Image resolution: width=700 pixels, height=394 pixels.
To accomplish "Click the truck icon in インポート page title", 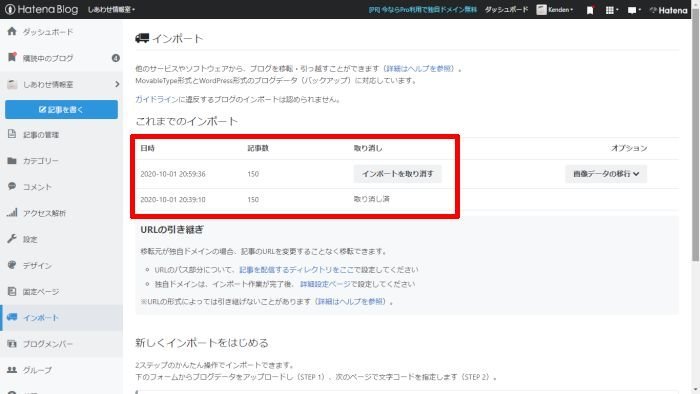I will [142, 38].
